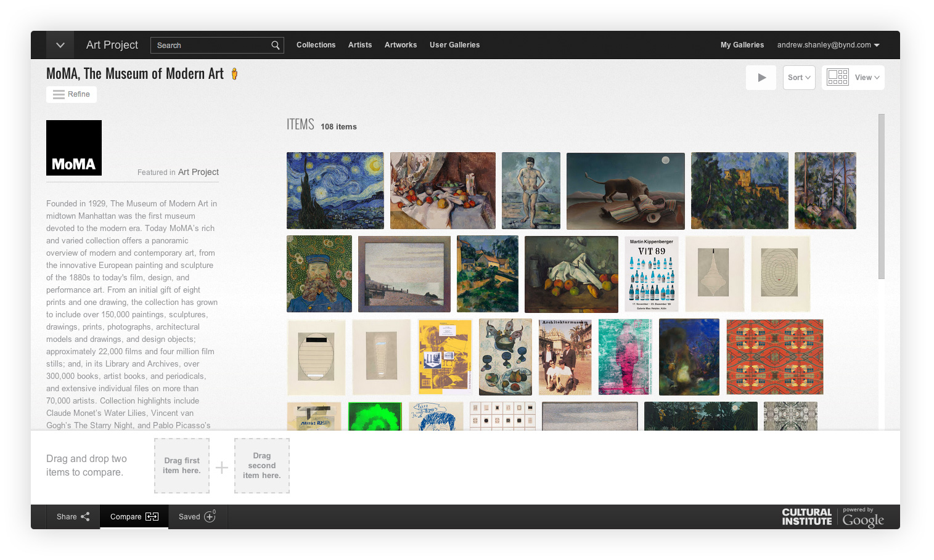Open the framed seascape painting thumbnail

tap(404, 274)
